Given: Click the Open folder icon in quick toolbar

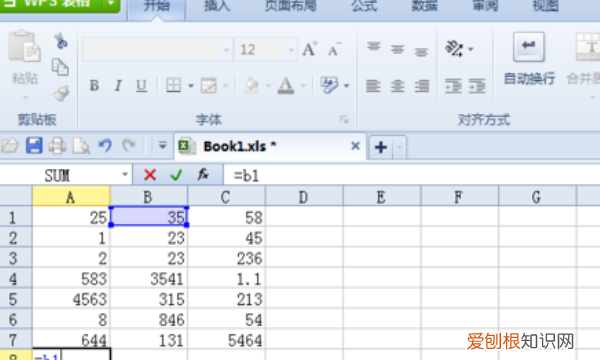Looking at the screenshot, I should [10, 146].
